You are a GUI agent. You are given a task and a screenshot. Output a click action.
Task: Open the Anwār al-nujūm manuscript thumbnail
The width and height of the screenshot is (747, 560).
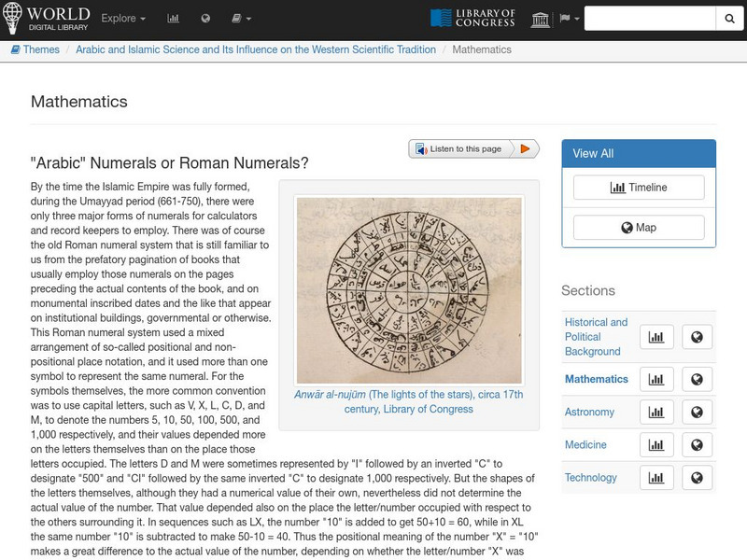coord(409,290)
